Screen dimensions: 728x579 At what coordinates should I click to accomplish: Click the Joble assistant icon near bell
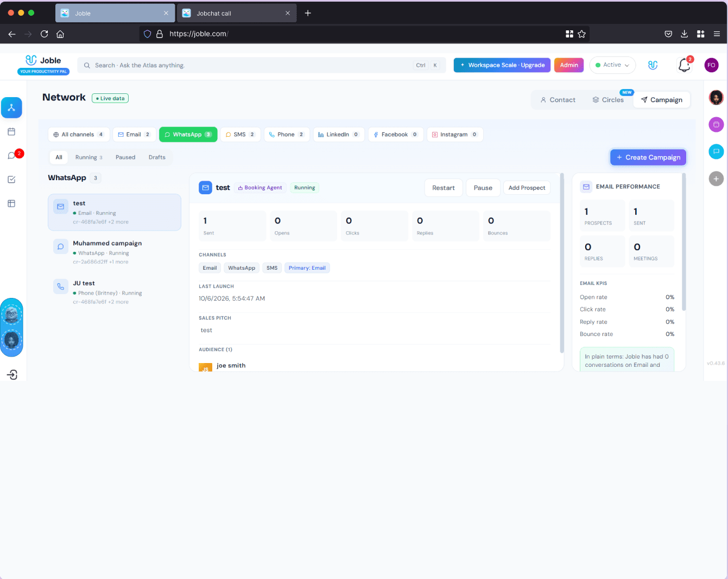click(x=653, y=65)
